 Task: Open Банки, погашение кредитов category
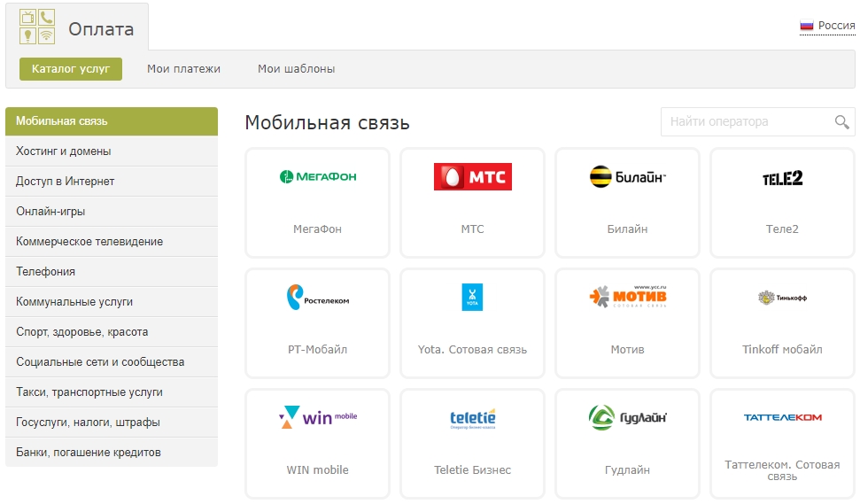point(112,453)
